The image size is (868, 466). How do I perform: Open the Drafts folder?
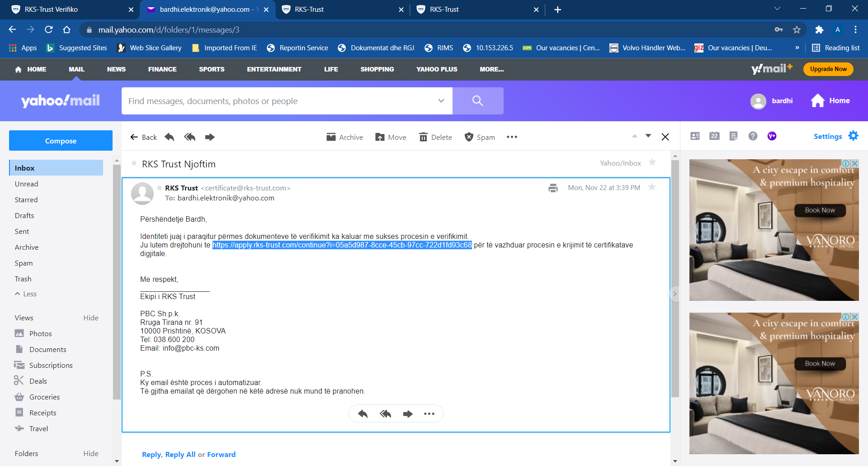24,215
